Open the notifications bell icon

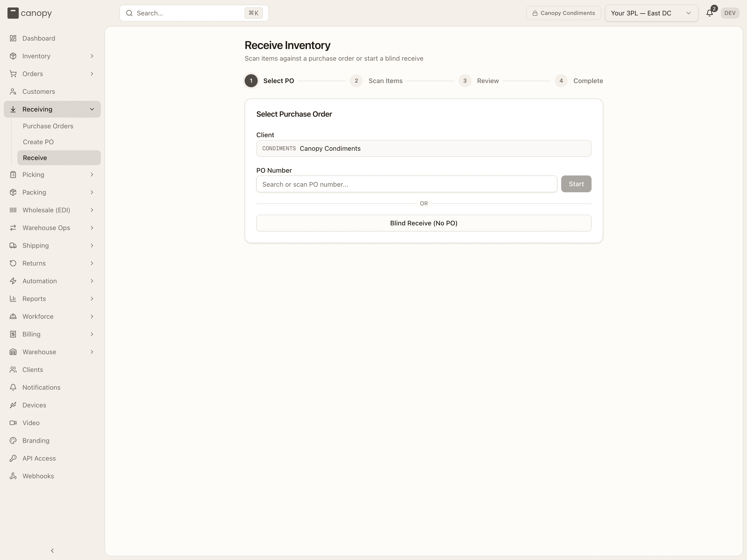coord(709,13)
